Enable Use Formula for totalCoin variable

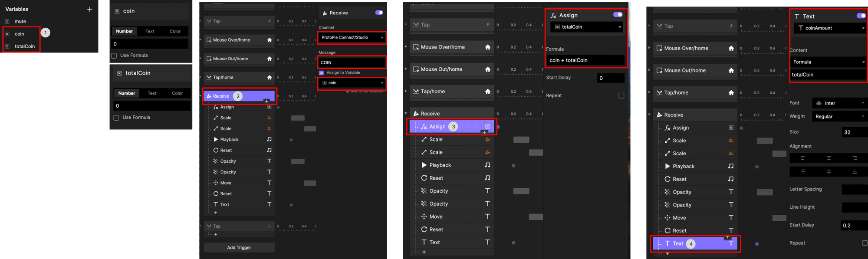tap(116, 118)
